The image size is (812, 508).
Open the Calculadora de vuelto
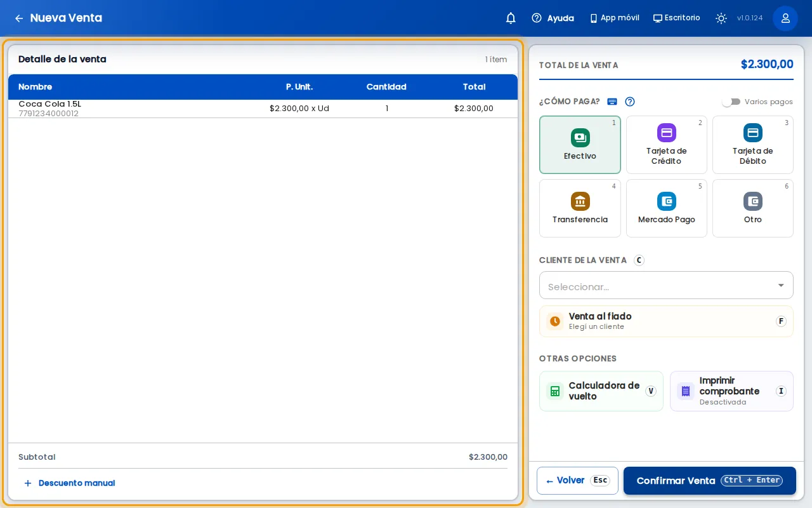point(601,391)
